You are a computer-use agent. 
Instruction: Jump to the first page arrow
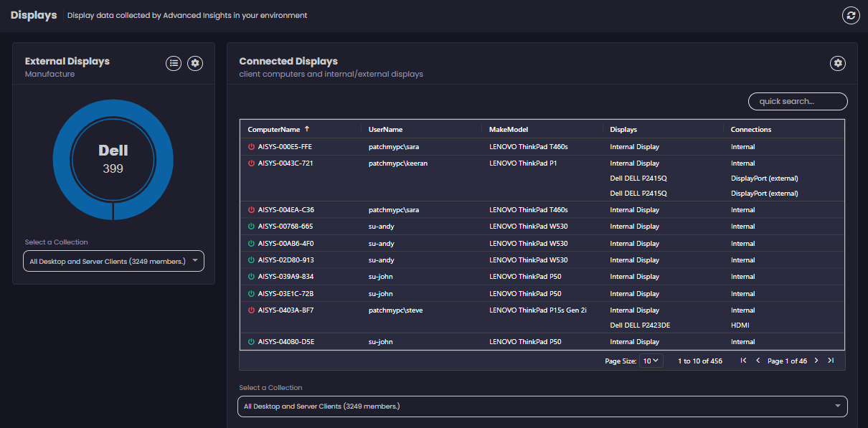(743, 361)
